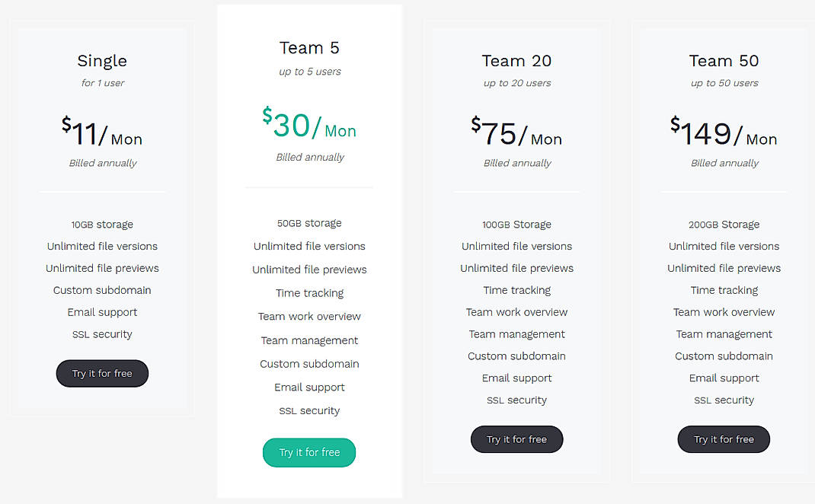Click the green Try it for free button
This screenshot has width=815, height=504.
309,452
